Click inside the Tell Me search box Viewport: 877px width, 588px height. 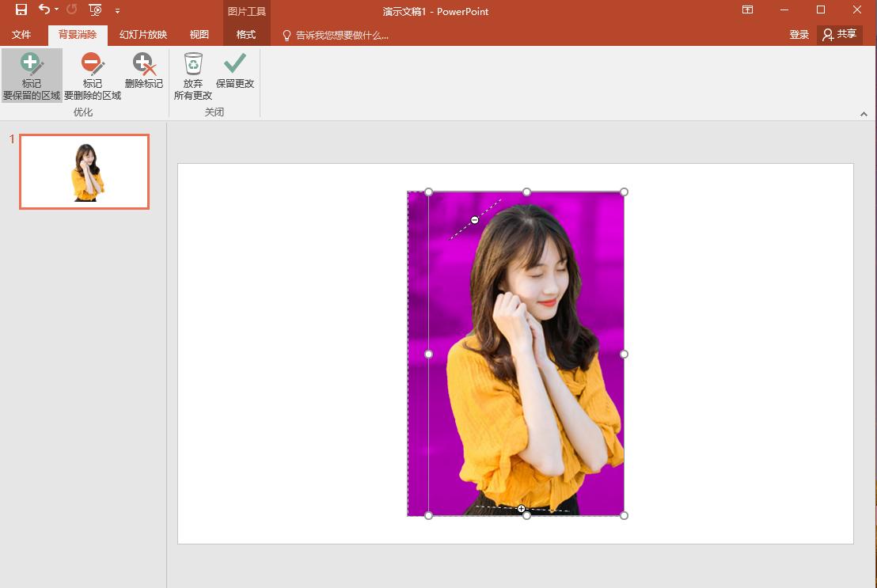[x=340, y=34]
